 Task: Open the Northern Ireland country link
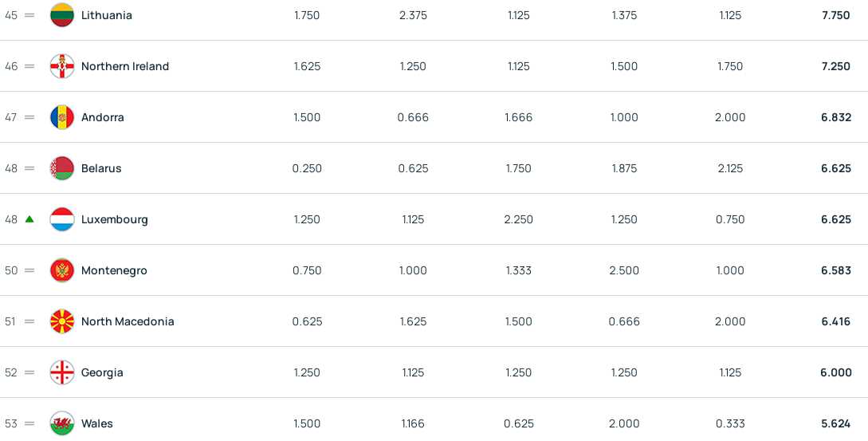(x=125, y=66)
